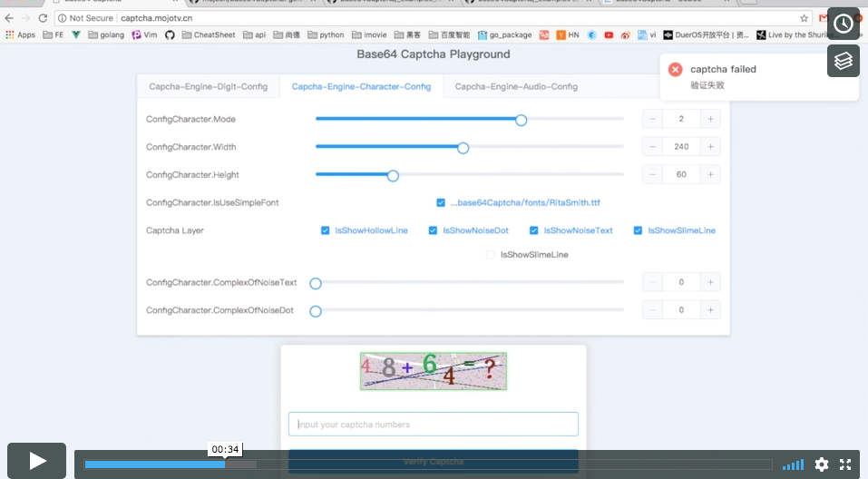The width and height of the screenshot is (868, 479).
Task: Decrease ConfigCharacter.Height value
Action: click(653, 174)
